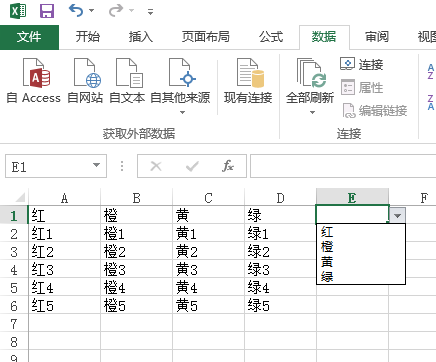Choose 黄 from the dropdown list
This screenshot has height=362, width=436.
(x=361, y=262)
